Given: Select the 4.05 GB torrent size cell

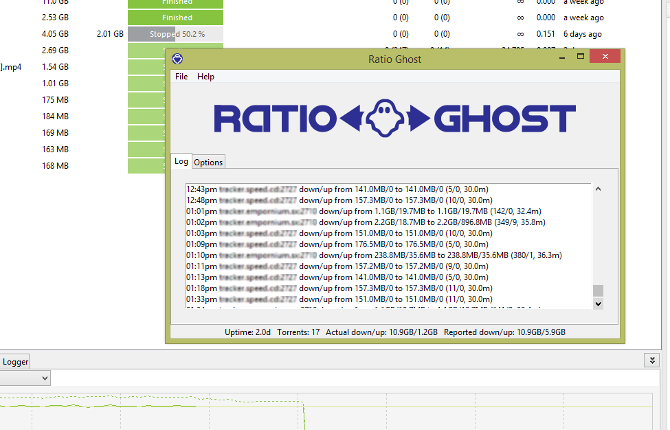Looking at the screenshot, I should coord(55,34).
